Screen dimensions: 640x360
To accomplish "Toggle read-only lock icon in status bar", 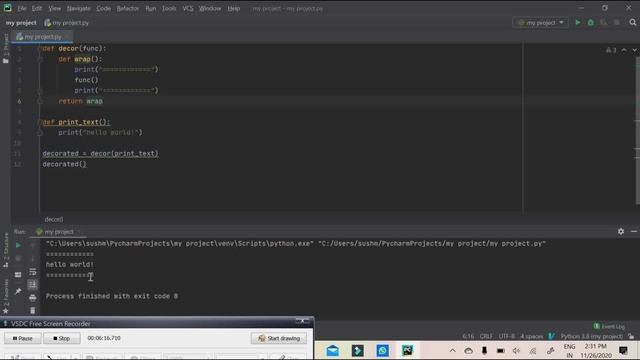I will click(631, 336).
